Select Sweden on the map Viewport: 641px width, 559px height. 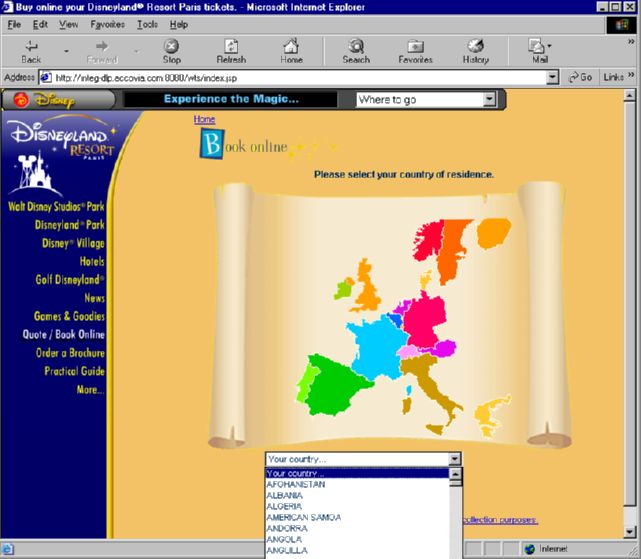pyautogui.click(x=452, y=249)
